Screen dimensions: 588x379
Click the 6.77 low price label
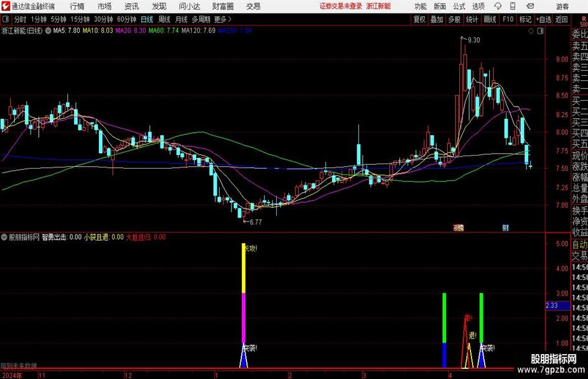[255, 222]
